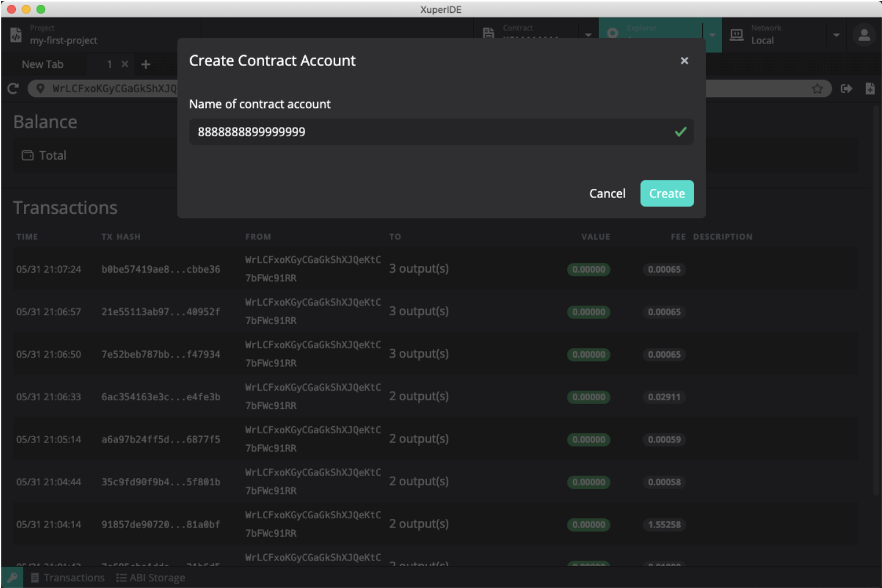Screen dimensions: 882x588
Task: Close the Create Contract Account dialog
Action: [684, 61]
